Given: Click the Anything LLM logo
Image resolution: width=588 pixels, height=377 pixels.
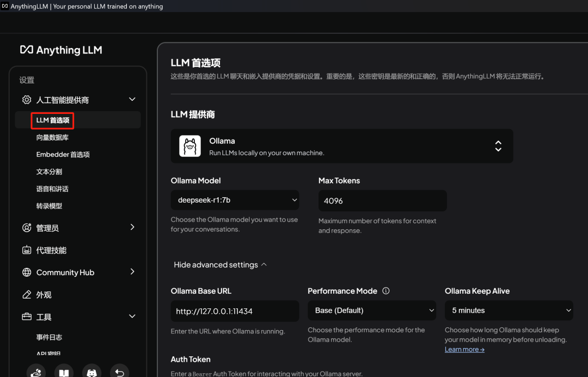Looking at the screenshot, I should [61, 50].
